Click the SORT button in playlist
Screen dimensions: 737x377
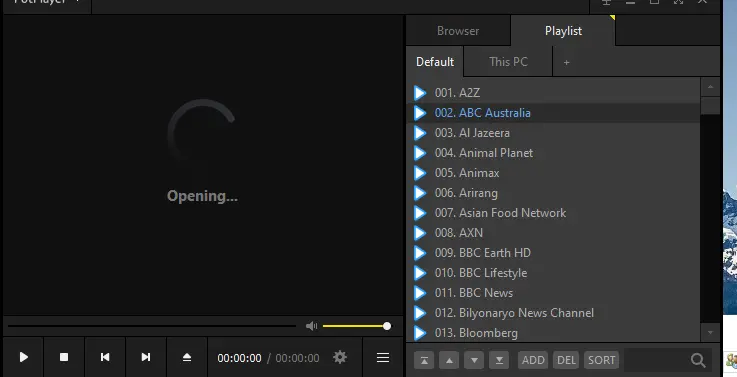pyautogui.click(x=602, y=361)
